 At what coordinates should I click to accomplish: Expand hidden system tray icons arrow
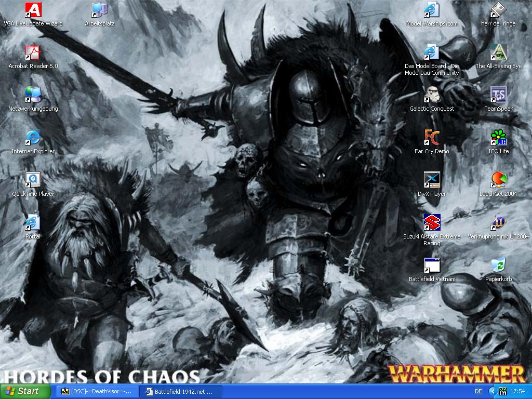[493, 391]
